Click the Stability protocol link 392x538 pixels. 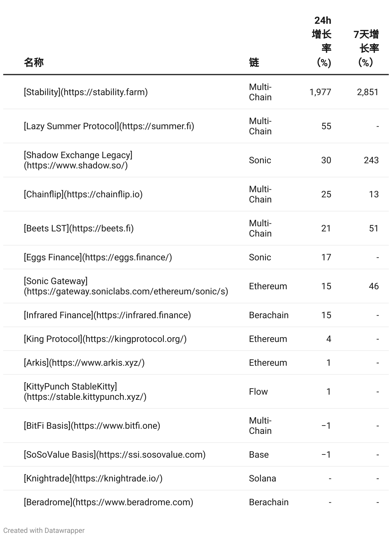86,92
